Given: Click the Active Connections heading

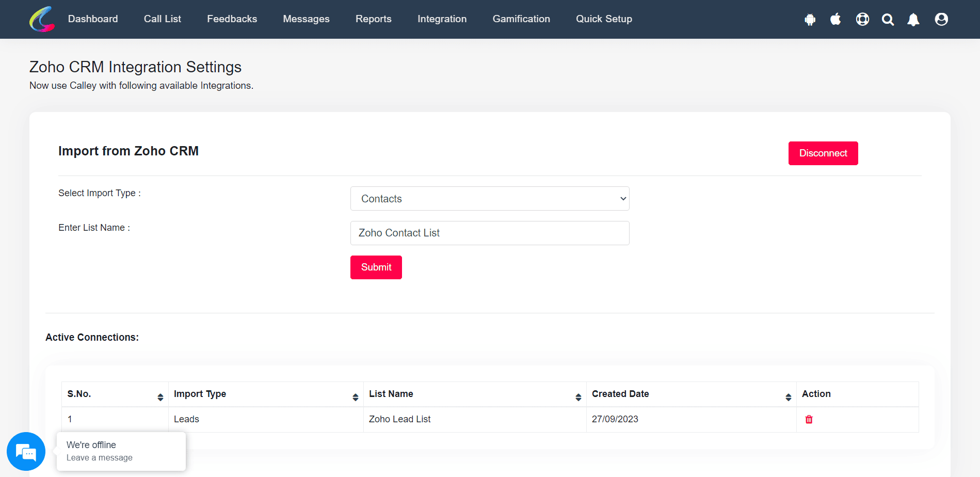Looking at the screenshot, I should 92,337.
